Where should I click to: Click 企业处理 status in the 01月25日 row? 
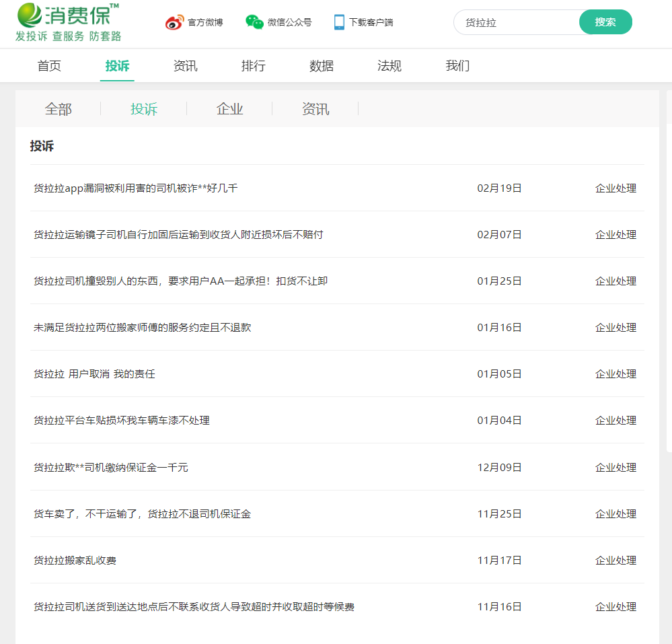(615, 281)
